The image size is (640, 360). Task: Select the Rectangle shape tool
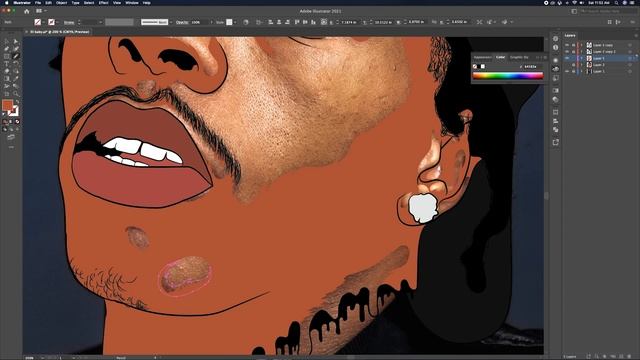click(x=7, y=56)
